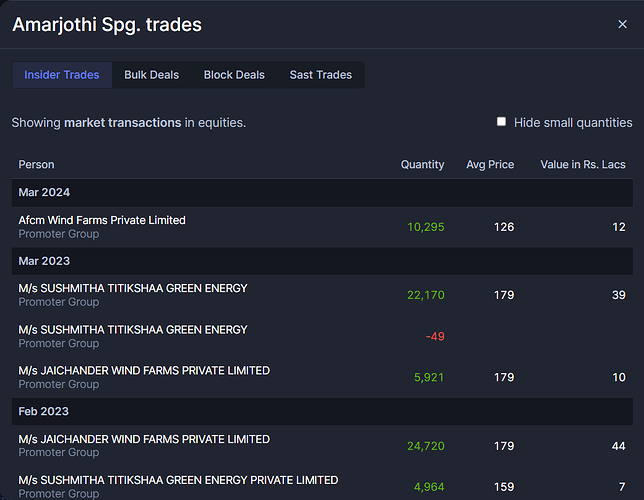
Task: Select Jaichander Wind Farms entry with 5,921 quantity
Action: pyautogui.click(x=144, y=371)
